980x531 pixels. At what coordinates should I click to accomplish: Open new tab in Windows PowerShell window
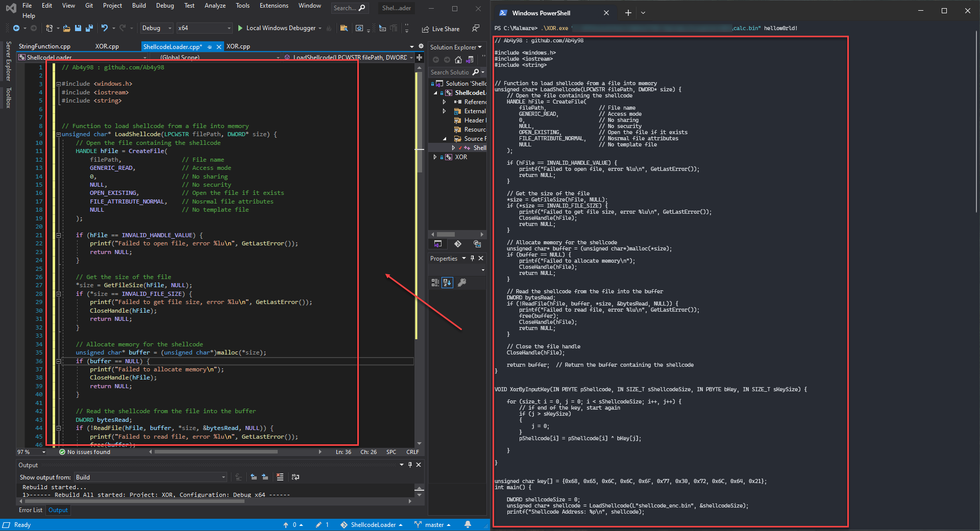tap(628, 13)
